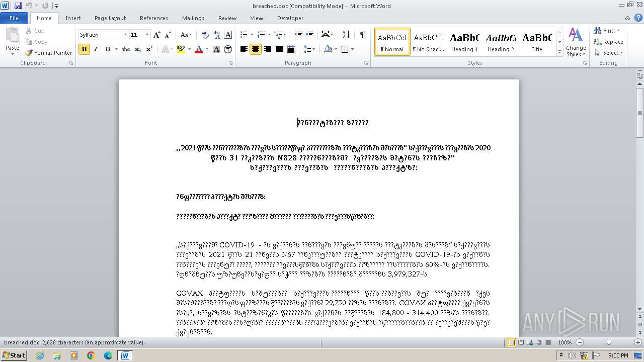Viewport: 644px width, 362px height.
Task: Switch to the Insert tab
Action: point(73,18)
